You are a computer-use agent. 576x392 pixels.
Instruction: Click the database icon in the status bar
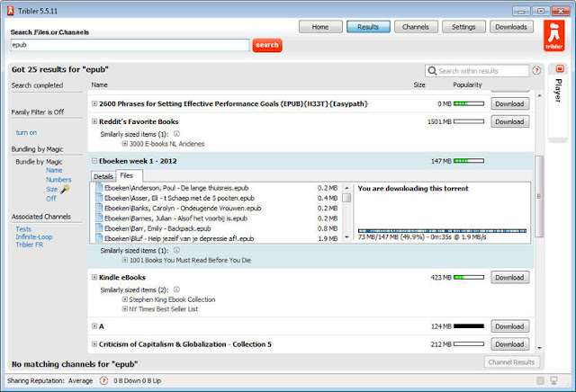click(540, 380)
